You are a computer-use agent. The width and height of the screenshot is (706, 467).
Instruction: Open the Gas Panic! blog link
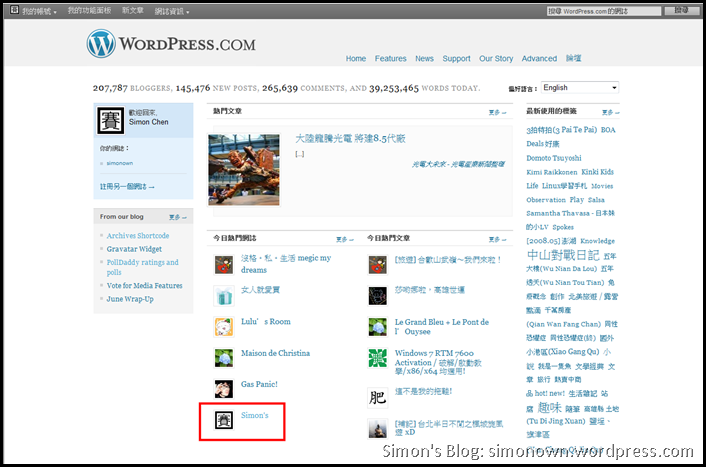pos(259,384)
